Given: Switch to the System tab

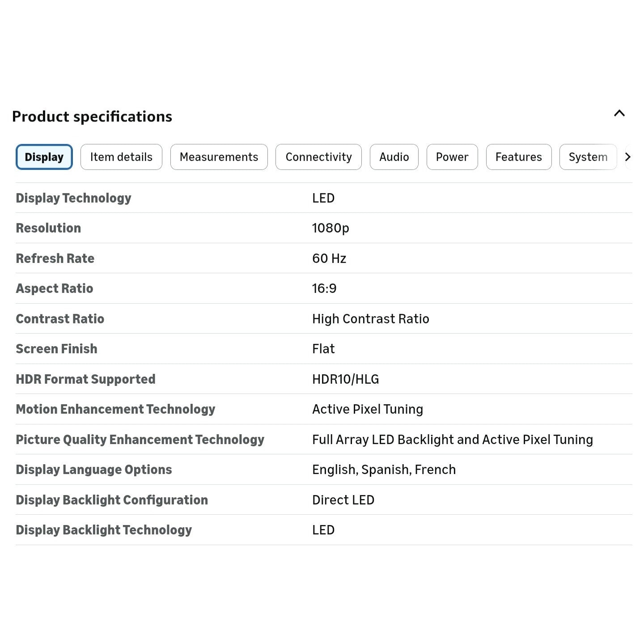Looking at the screenshot, I should click(x=588, y=157).
